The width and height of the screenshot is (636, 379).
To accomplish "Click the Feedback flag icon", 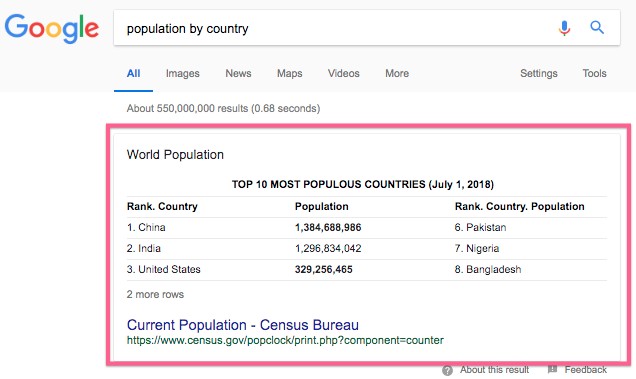I will coord(552,369).
